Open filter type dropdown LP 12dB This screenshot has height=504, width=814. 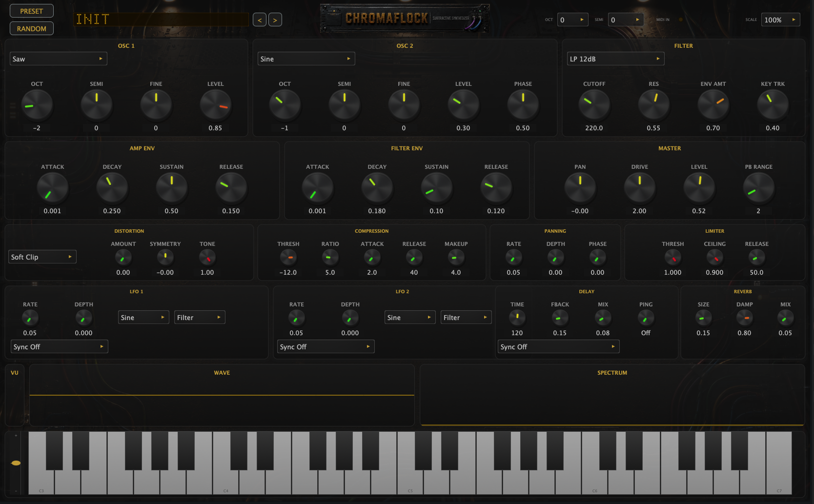(x=616, y=59)
